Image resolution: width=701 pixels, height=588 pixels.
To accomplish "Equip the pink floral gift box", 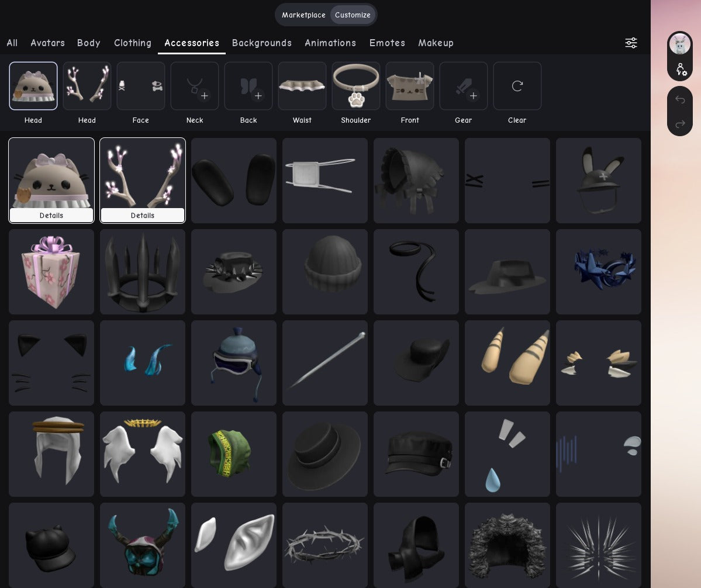I will click(51, 272).
